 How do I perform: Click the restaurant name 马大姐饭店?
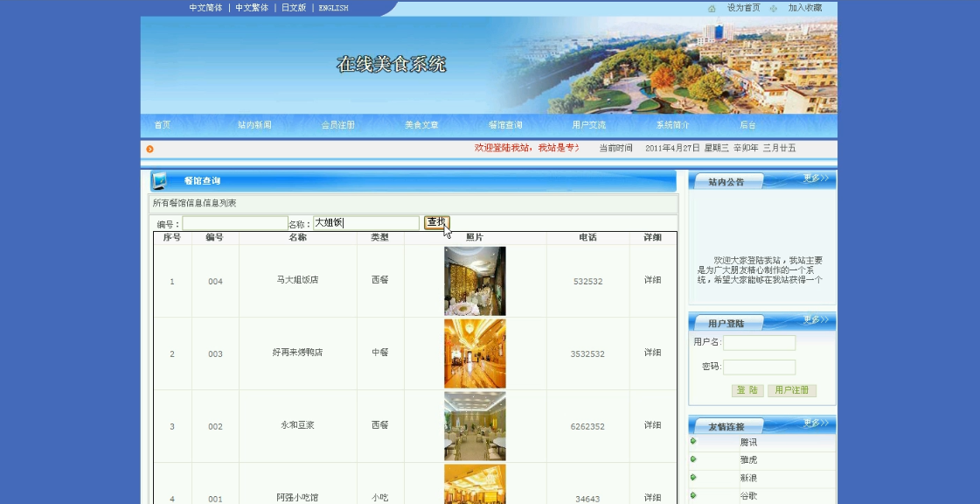click(x=297, y=280)
